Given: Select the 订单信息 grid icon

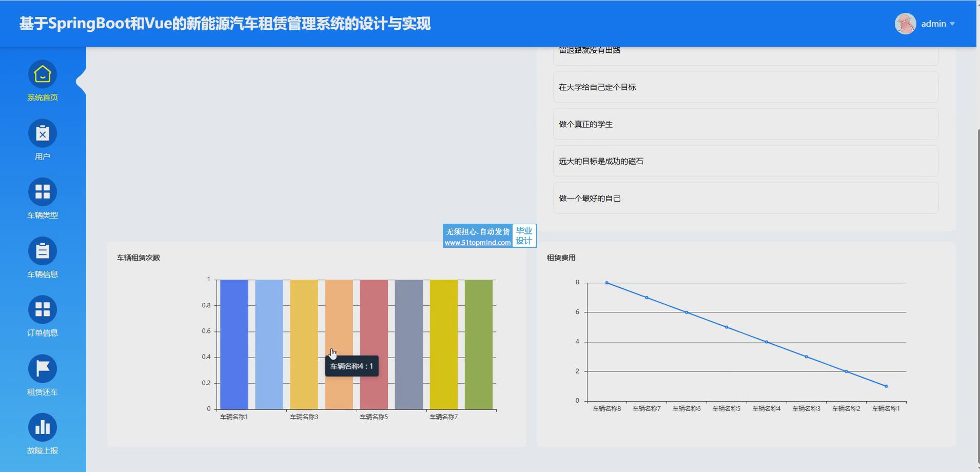Looking at the screenshot, I should [42, 310].
